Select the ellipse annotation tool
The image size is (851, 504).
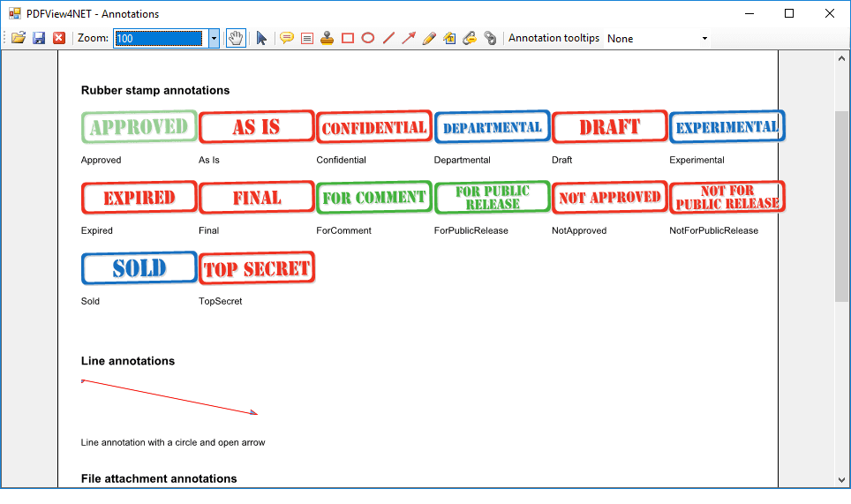tap(368, 38)
